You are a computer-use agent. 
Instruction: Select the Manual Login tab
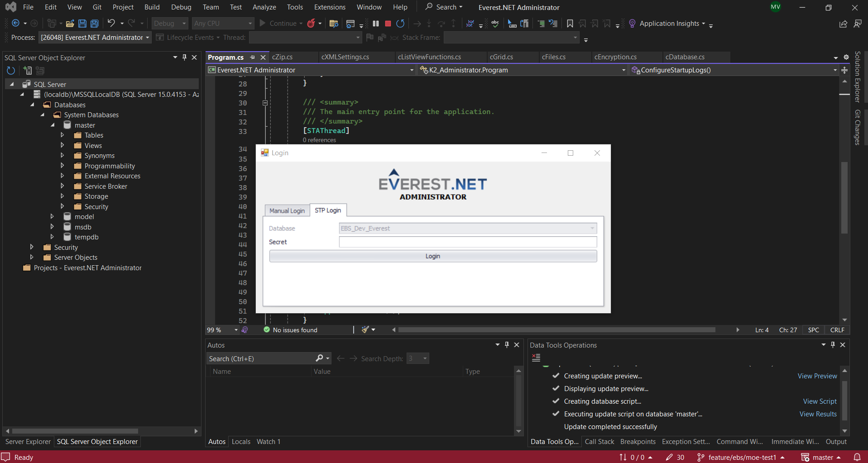point(287,211)
